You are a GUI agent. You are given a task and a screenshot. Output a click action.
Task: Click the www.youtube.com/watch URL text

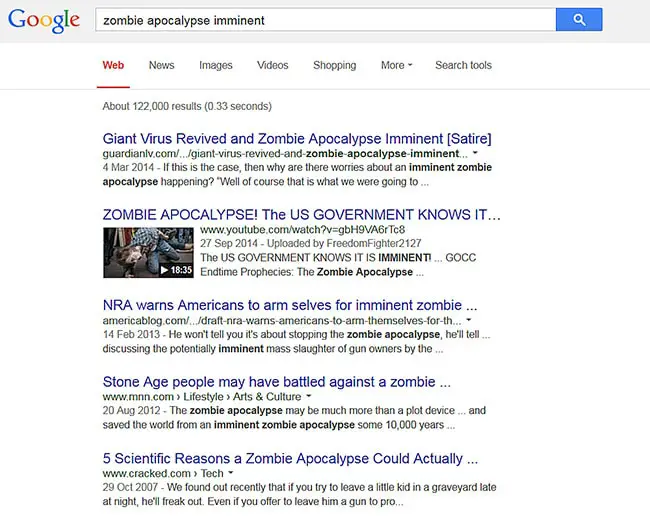click(x=302, y=230)
